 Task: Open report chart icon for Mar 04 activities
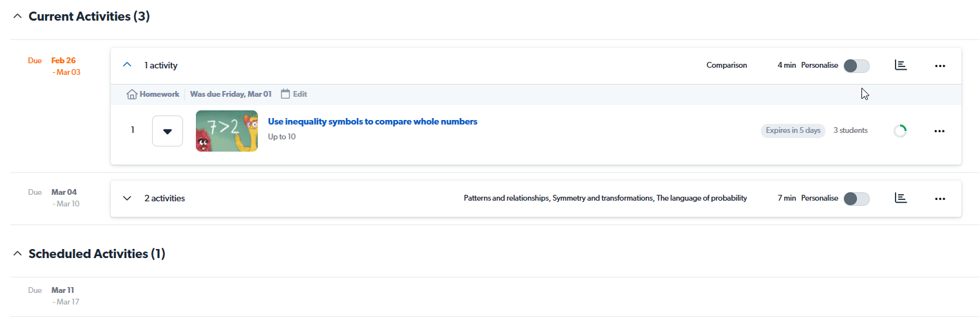pyautogui.click(x=901, y=198)
